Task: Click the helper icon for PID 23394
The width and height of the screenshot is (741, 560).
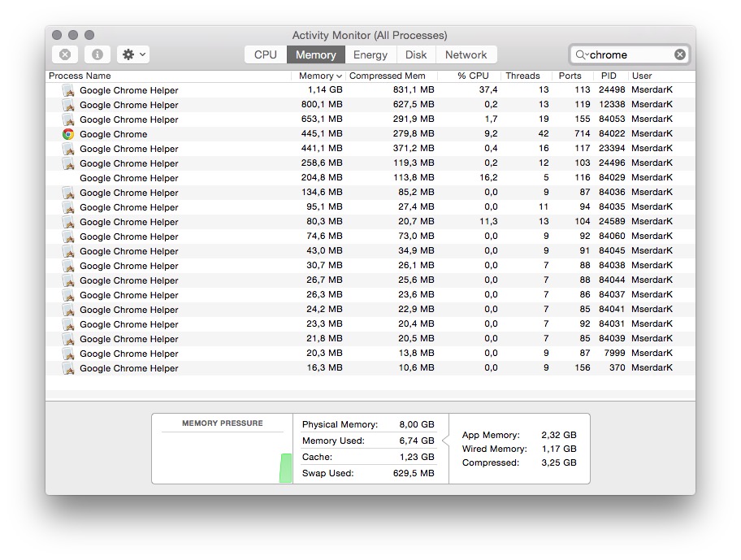Action: click(x=68, y=149)
